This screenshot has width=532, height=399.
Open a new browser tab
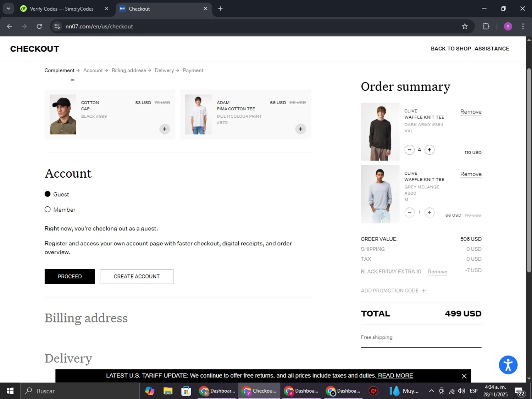[220, 9]
